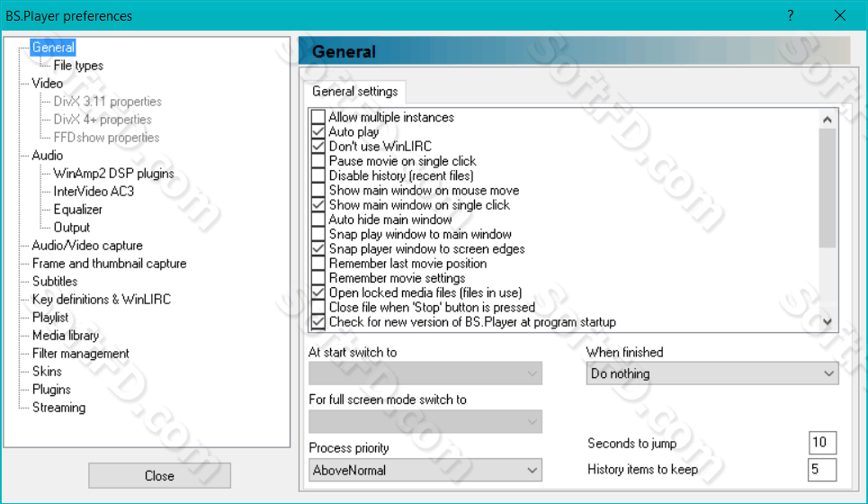The image size is (868, 504).
Task: Select Video in the preferences tree
Action: tap(47, 83)
